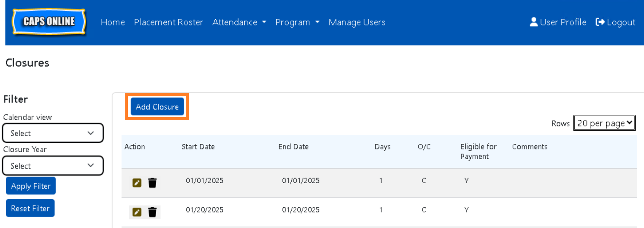This screenshot has width=644, height=228.
Task: Change rows per page selector
Action: (604, 123)
